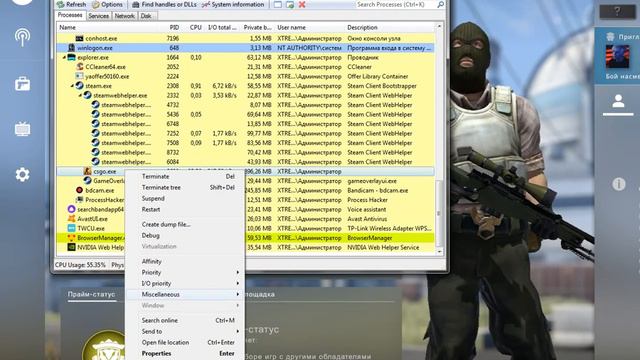The image size is (640, 360).
Task: Switch to the Disk tab
Action: coord(146,16)
